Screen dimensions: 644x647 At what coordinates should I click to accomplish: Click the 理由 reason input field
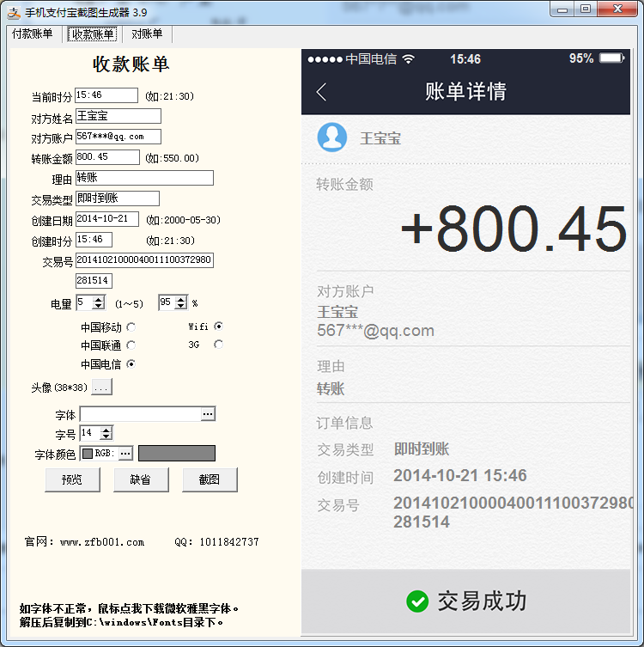pyautogui.click(x=144, y=177)
